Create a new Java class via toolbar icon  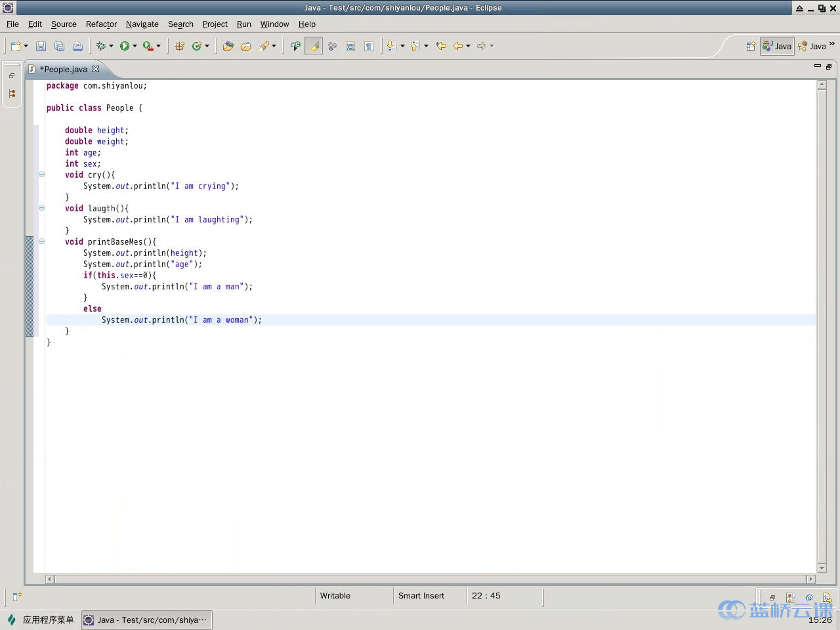point(196,46)
